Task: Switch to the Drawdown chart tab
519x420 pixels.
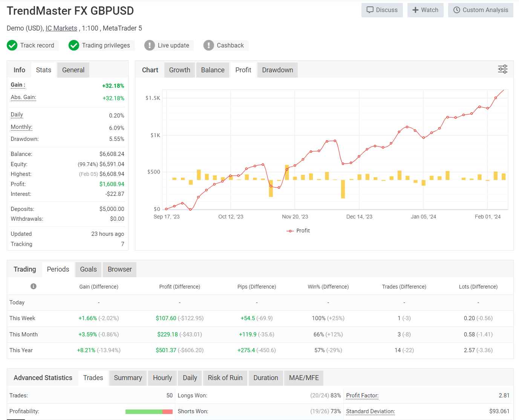Action: click(x=277, y=70)
